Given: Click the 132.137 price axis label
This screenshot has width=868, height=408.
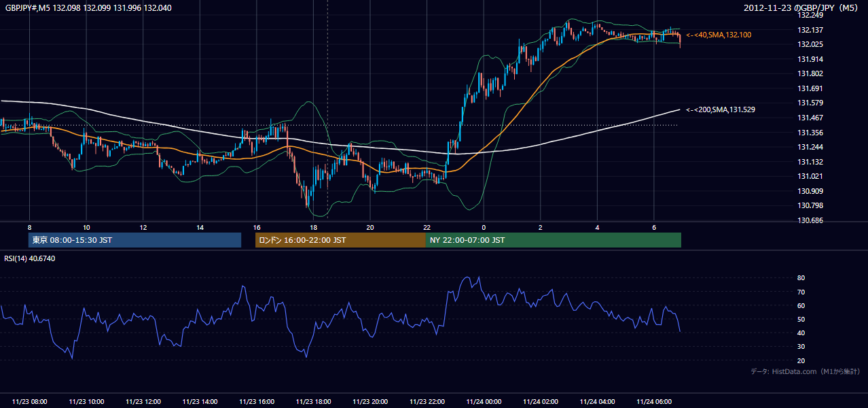Looking at the screenshot, I should coord(810,30).
